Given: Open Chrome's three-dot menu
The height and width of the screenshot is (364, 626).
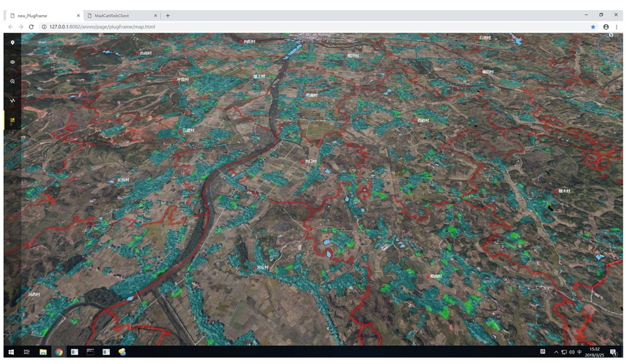Looking at the screenshot, I should tap(617, 27).
